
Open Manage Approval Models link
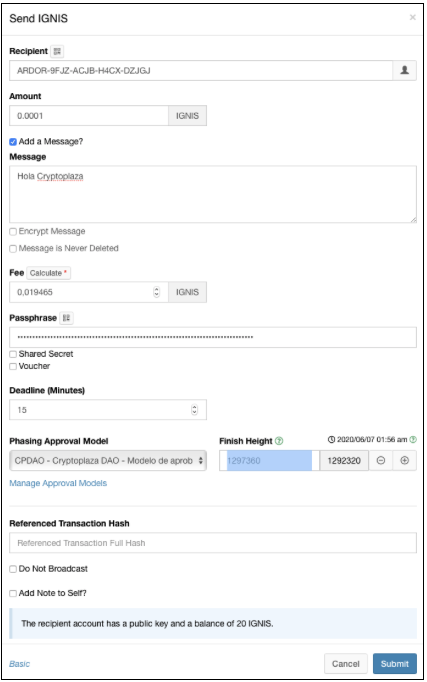58,483
